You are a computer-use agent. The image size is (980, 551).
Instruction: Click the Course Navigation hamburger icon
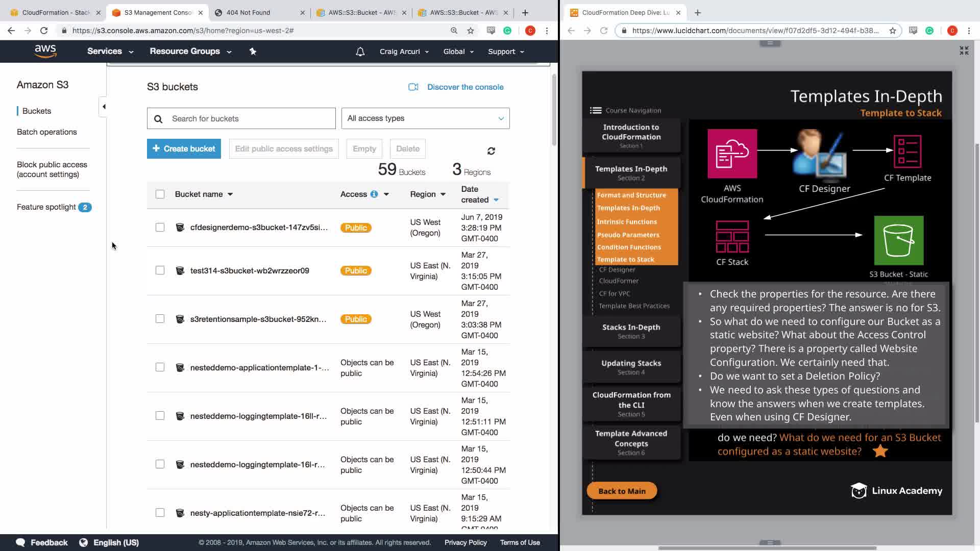point(595,110)
